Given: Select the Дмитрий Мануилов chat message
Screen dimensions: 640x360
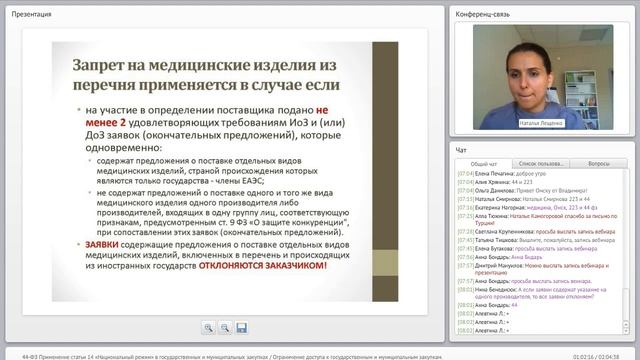Looking at the screenshot, I should (x=533, y=269).
